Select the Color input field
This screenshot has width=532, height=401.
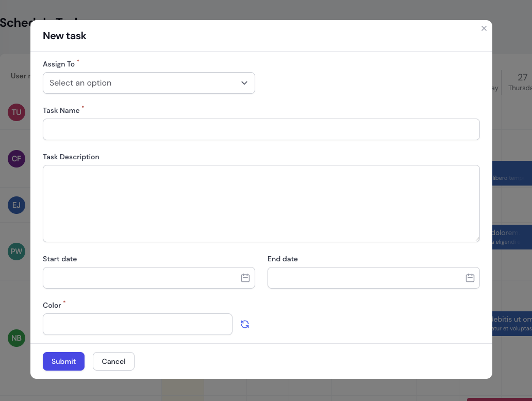point(138,324)
